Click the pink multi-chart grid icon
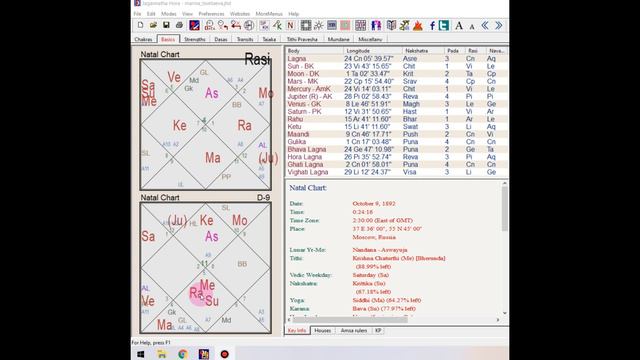Image resolution: width=640 pixels, height=360 pixels. [360, 25]
